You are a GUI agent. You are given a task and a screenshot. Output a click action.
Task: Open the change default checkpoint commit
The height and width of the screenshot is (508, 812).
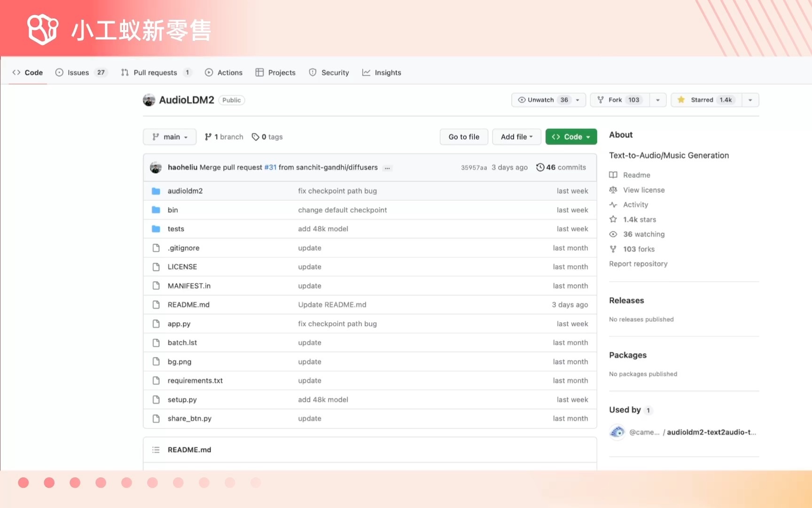[x=343, y=210]
